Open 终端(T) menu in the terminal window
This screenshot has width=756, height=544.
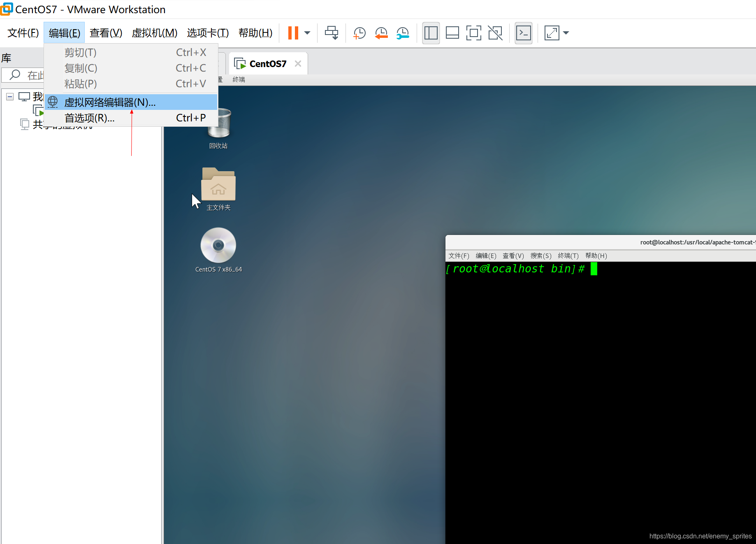[x=568, y=256]
